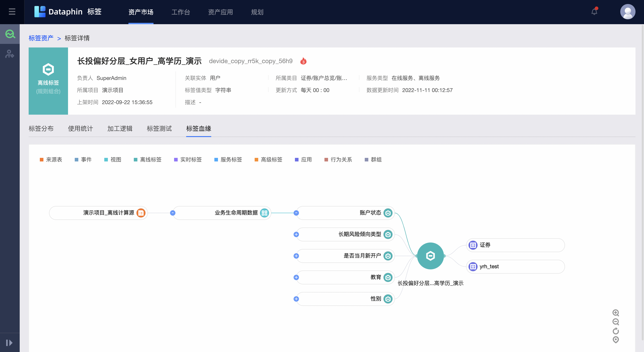
Task: Click the notification bell icon
Action: click(594, 11)
